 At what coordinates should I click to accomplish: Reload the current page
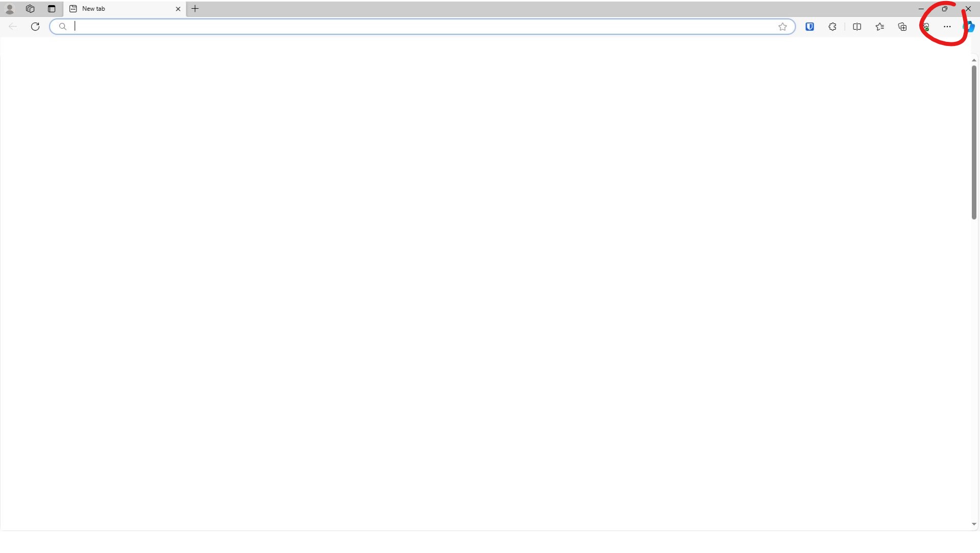click(x=35, y=27)
